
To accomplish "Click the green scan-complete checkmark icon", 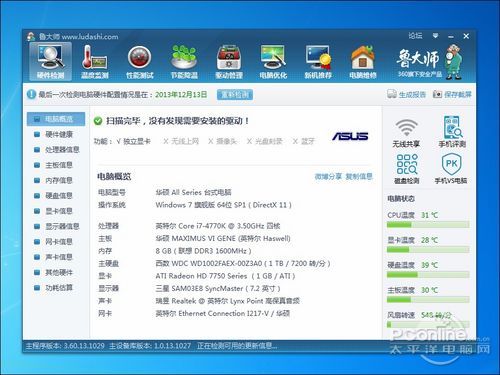I will pyautogui.click(x=98, y=121).
